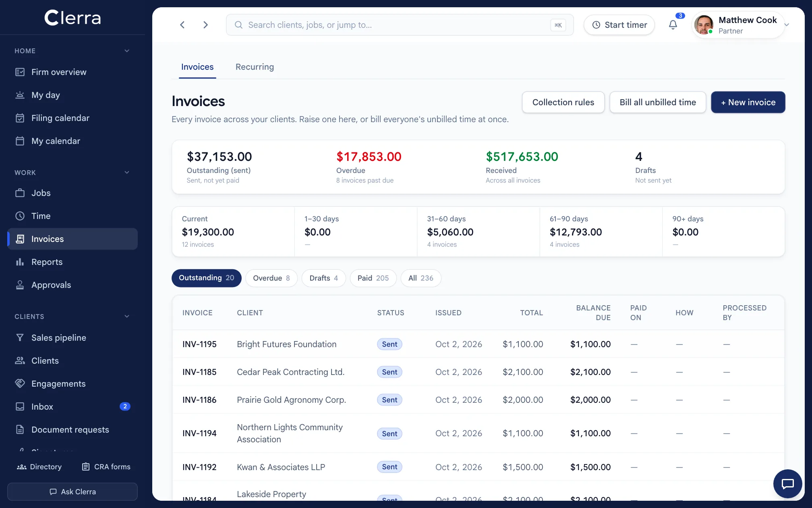812x508 pixels.
Task: Show All 236 invoices
Action: pyautogui.click(x=421, y=278)
